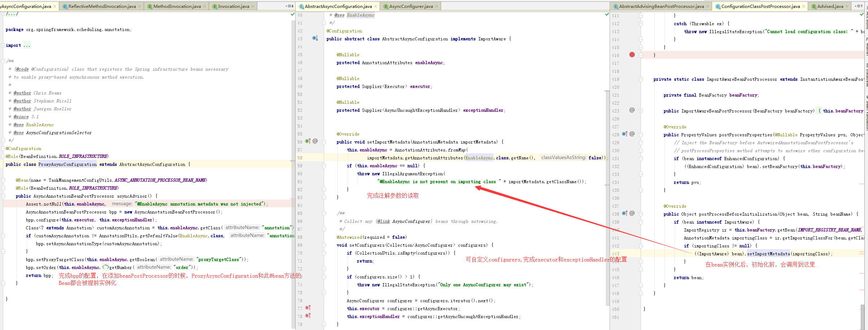
Task: Click the Autowired gutter icon beside this.exceptionHandler line
Action: pyautogui.click(x=307, y=316)
